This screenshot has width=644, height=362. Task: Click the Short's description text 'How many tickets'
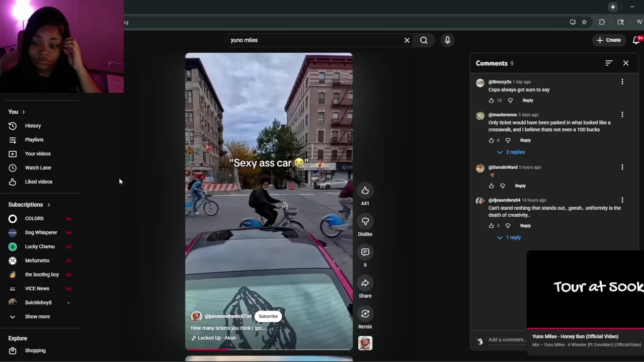point(228,328)
